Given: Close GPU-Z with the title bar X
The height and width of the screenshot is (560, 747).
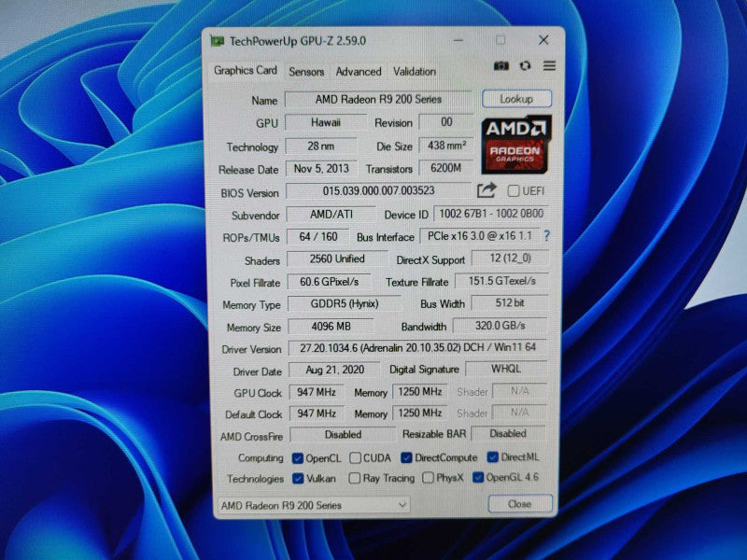Looking at the screenshot, I should point(543,40).
